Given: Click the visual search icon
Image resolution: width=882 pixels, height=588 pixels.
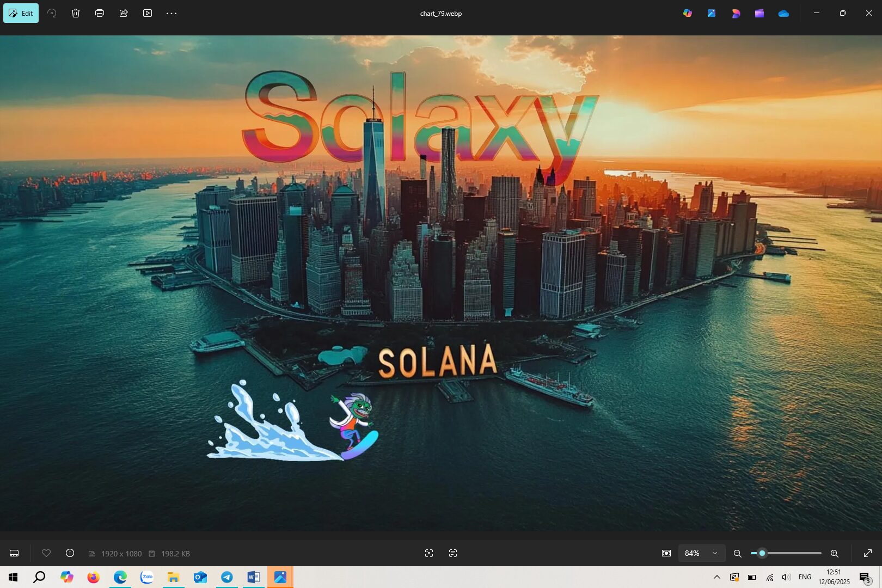Looking at the screenshot, I should click(x=429, y=553).
